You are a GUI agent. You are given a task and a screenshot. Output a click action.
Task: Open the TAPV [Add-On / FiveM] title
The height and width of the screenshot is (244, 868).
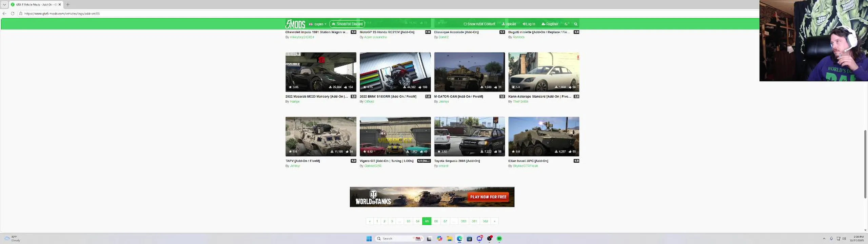[x=302, y=161]
